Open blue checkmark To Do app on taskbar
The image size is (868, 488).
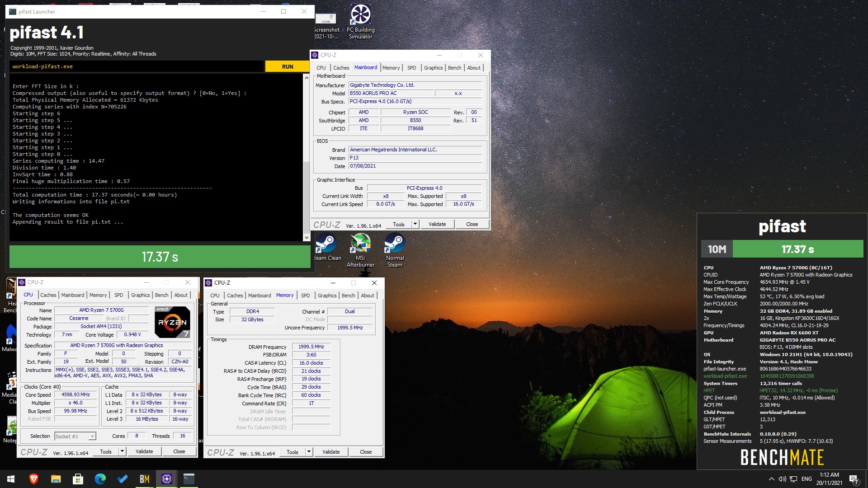[x=122, y=479]
